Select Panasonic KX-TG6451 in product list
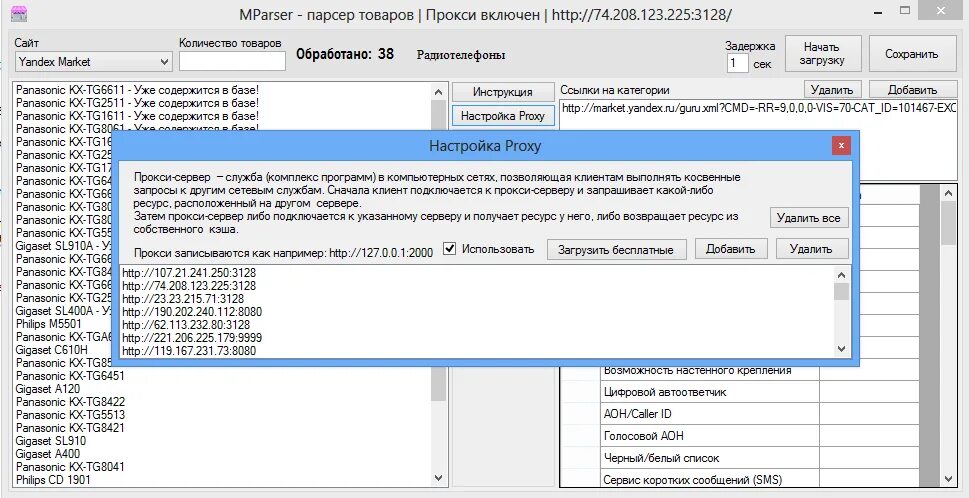 pyautogui.click(x=70, y=376)
